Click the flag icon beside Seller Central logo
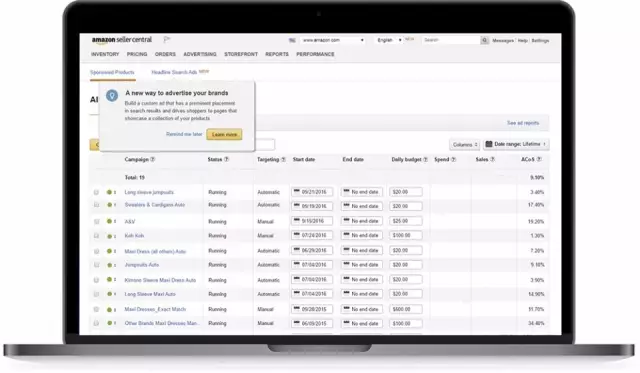This screenshot has height=373, width=640. [x=167, y=40]
